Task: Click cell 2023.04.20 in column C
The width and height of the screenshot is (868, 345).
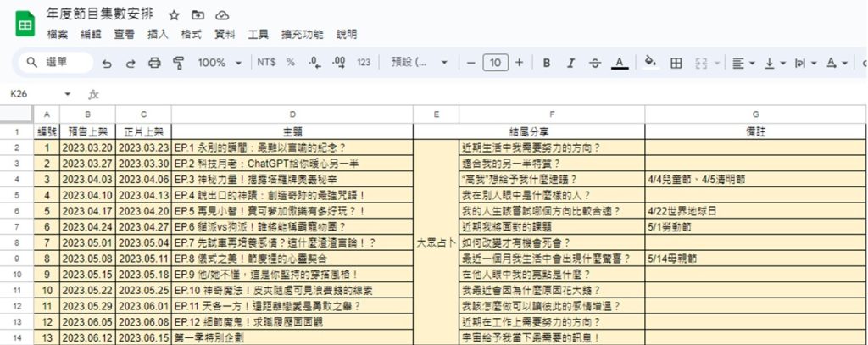Action: [143, 211]
